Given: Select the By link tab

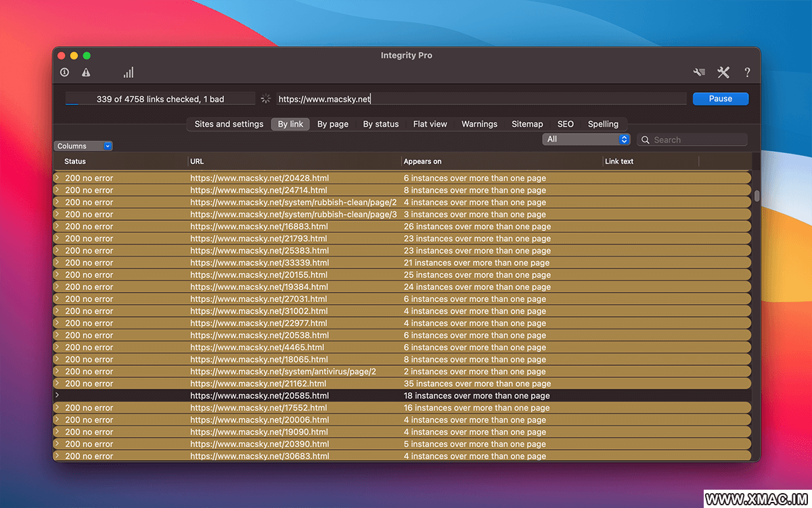Looking at the screenshot, I should (290, 124).
